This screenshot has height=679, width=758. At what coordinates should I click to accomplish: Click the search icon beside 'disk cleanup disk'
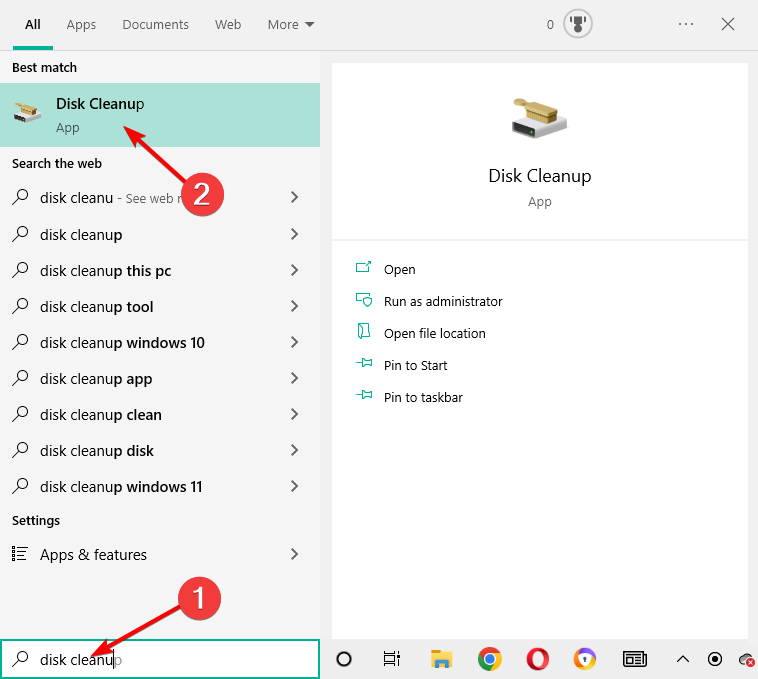click(20, 449)
